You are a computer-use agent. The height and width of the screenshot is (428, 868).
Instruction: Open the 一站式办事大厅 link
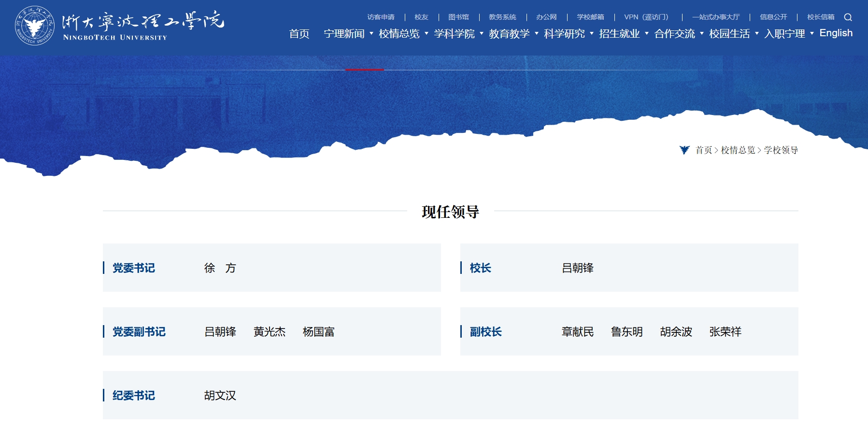(716, 17)
